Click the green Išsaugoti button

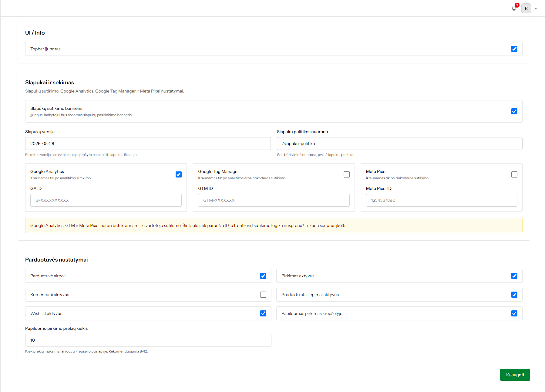click(515, 375)
